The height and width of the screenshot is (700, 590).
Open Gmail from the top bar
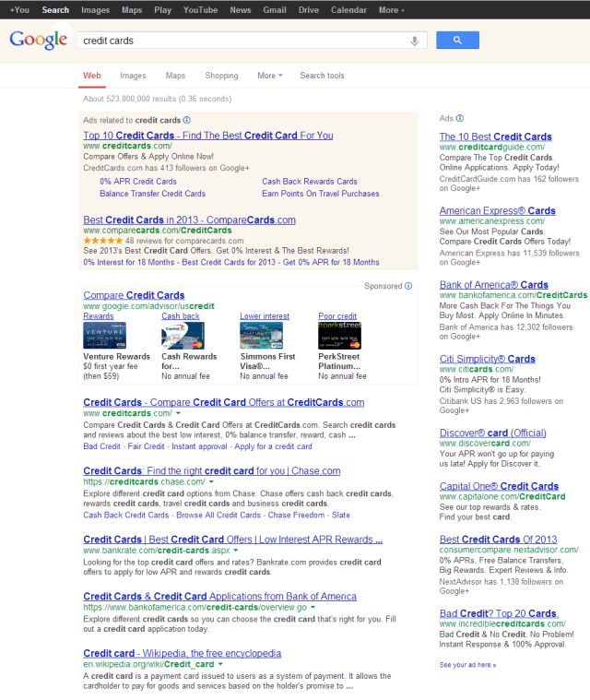pos(275,10)
